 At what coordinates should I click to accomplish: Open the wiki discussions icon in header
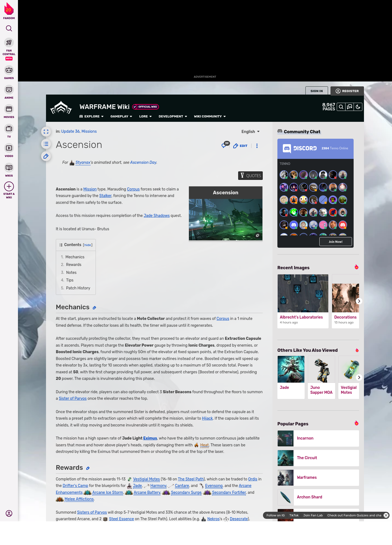tap(350, 107)
